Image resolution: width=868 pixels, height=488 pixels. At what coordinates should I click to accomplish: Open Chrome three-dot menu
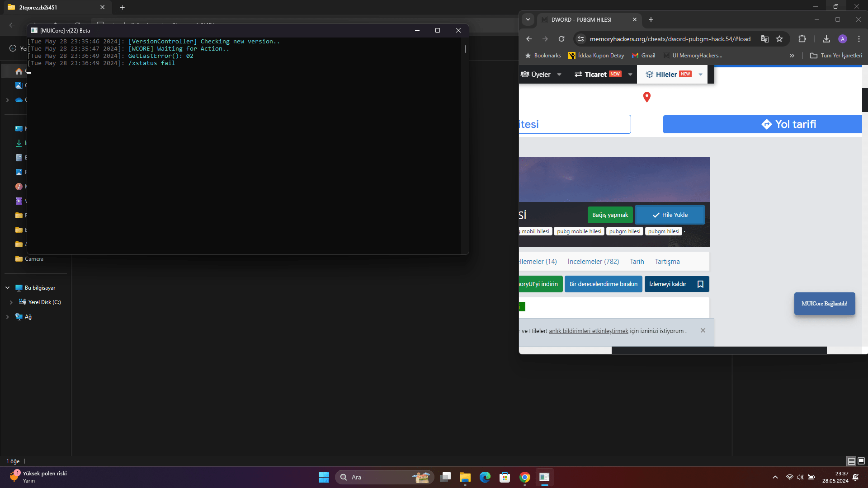pos(859,39)
